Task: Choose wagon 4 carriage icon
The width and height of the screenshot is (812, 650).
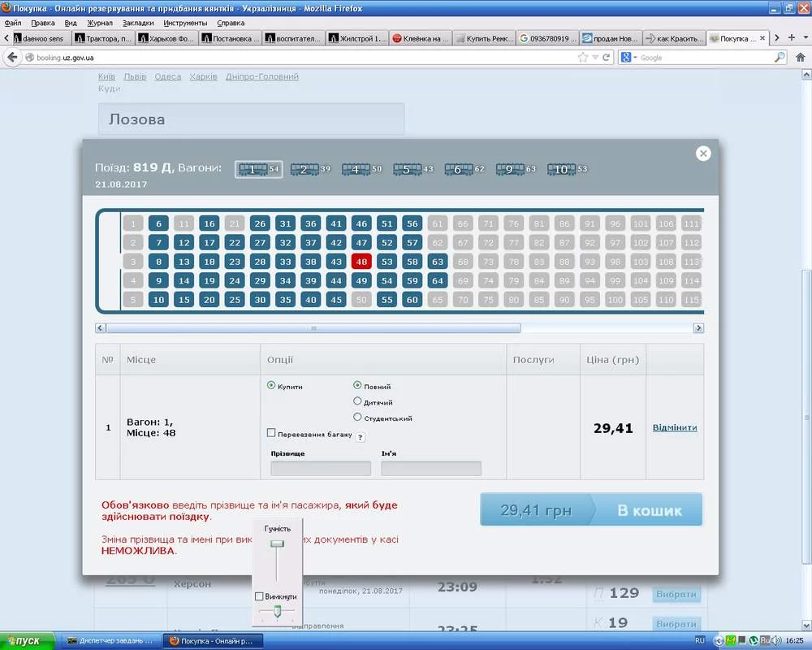Action: 354,169
